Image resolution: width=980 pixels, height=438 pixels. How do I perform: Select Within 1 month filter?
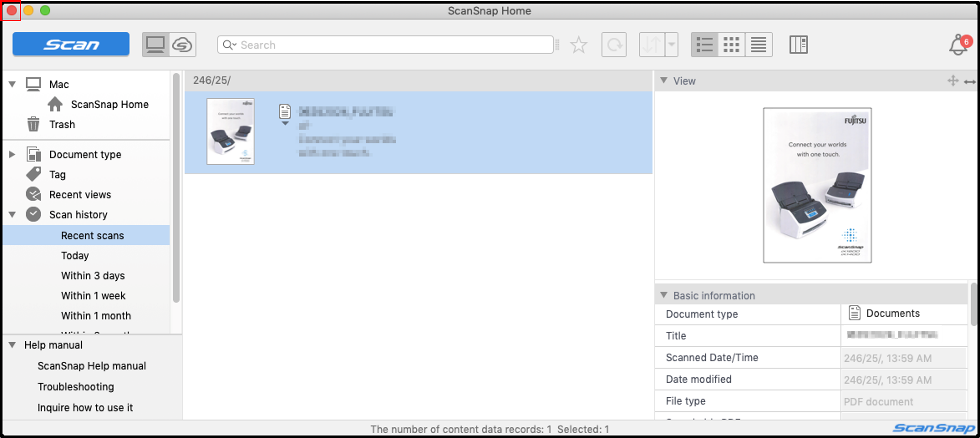96,316
